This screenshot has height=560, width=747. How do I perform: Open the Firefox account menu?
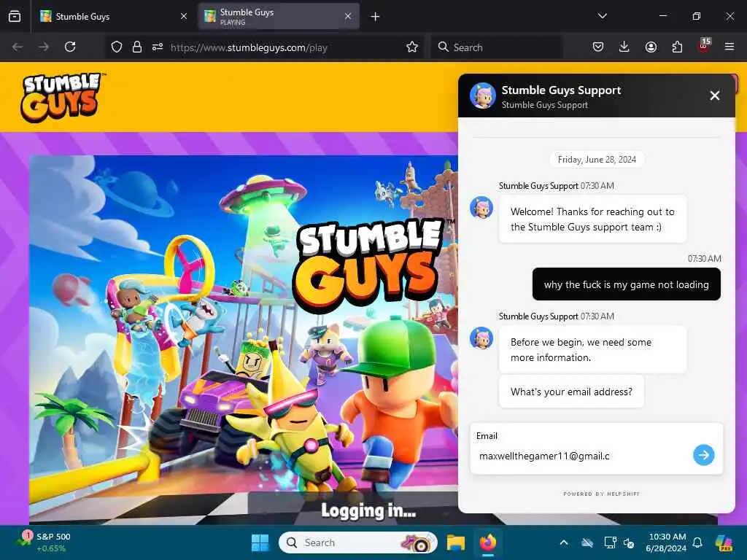pos(651,47)
